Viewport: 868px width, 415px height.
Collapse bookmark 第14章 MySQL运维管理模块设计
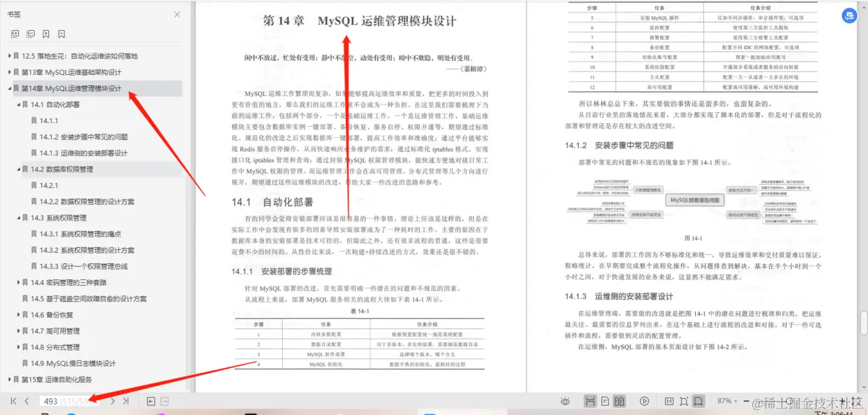click(x=10, y=88)
